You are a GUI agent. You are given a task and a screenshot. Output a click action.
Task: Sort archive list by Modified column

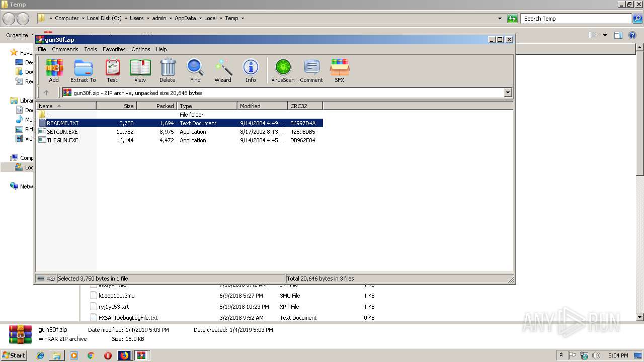pyautogui.click(x=262, y=106)
